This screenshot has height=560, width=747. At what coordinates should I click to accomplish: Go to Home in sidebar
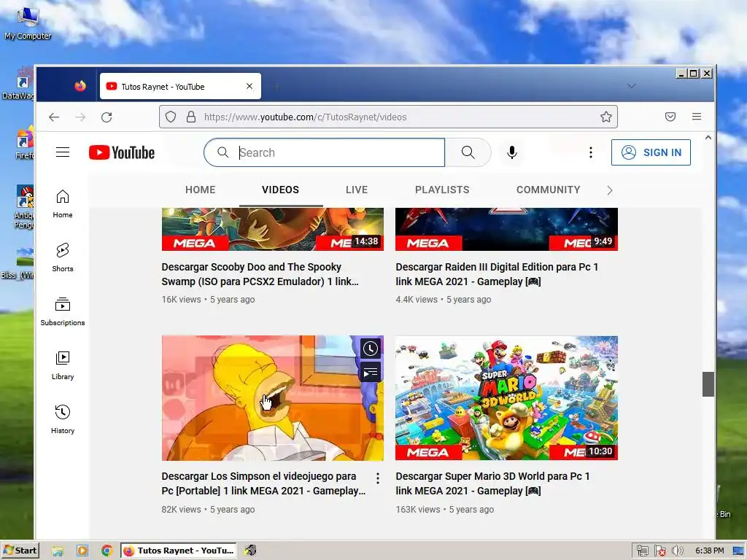tap(63, 204)
